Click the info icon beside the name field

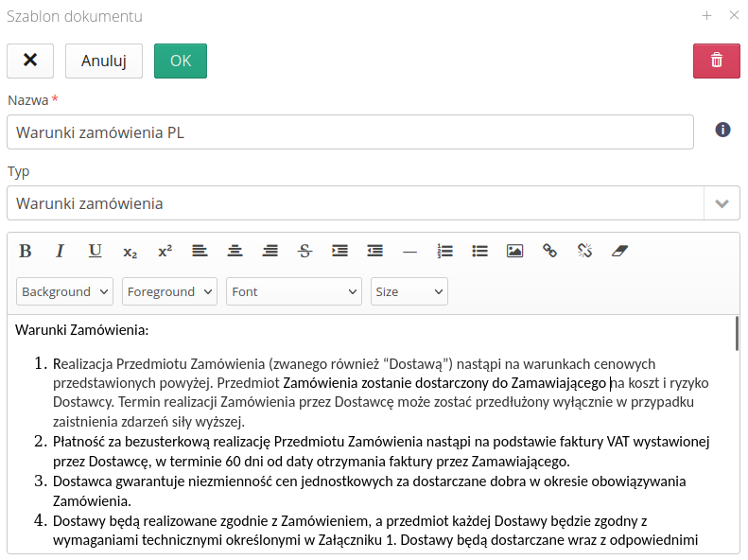click(722, 130)
